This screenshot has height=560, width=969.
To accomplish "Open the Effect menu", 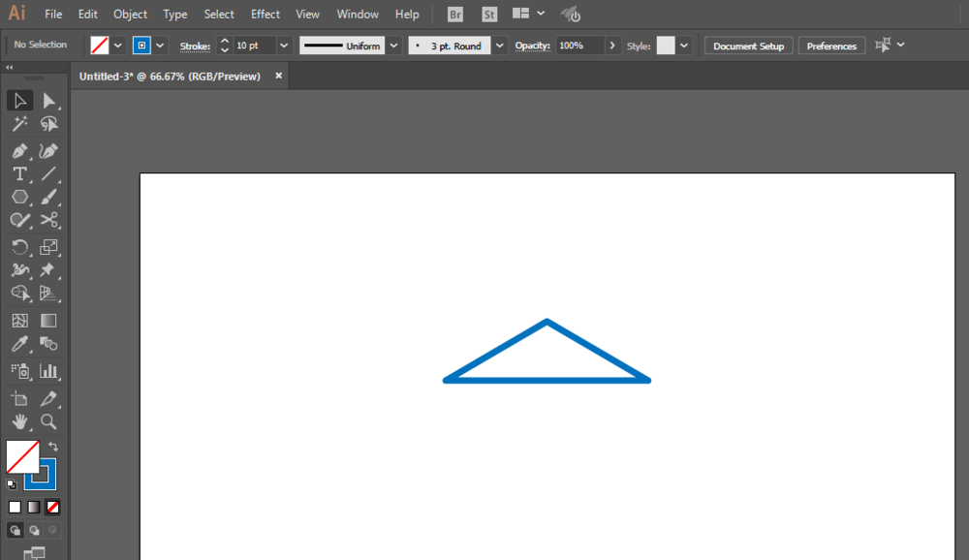I will tap(266, 15).
